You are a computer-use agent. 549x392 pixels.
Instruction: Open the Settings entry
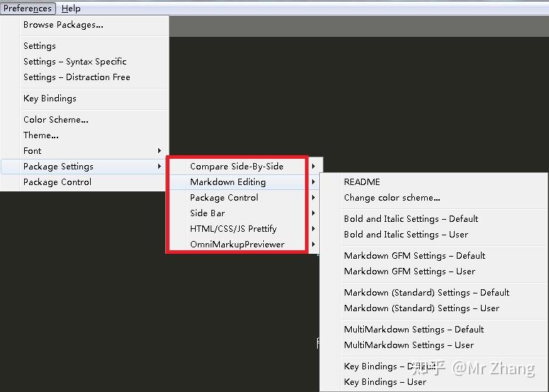coord(85,46)
